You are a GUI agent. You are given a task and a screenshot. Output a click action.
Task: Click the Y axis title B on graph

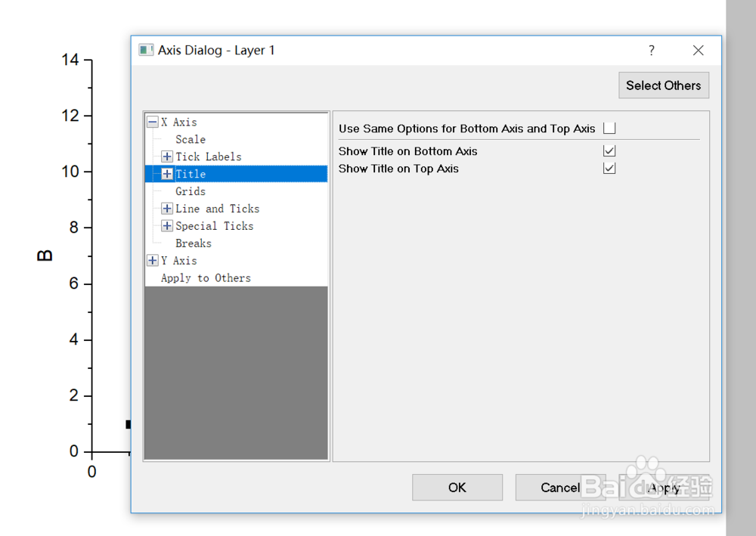pyautogui.click(x=45, y=256)
